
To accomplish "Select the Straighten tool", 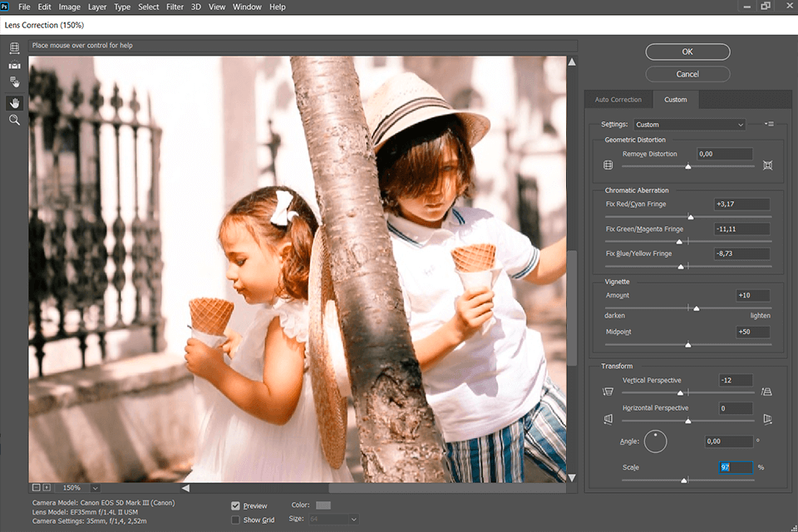I will (x=14, y=65).
